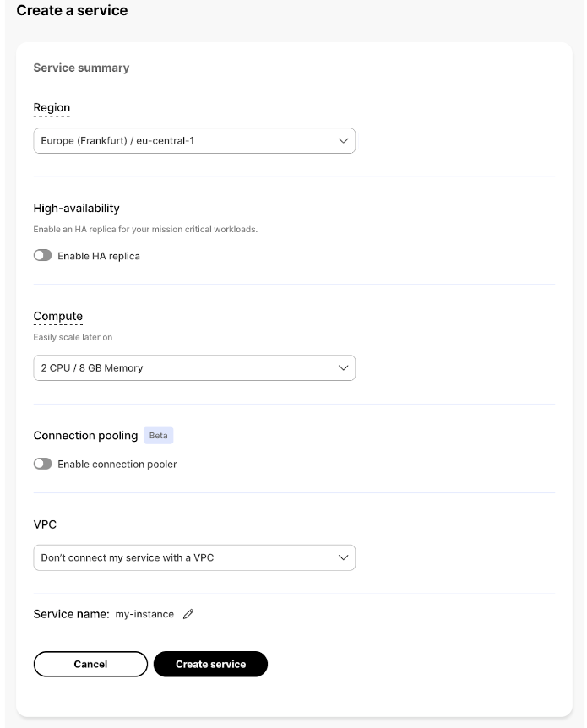Click the chevron arrow in the Region field
Screen dimensions: 587x728
tap(343, 140)
